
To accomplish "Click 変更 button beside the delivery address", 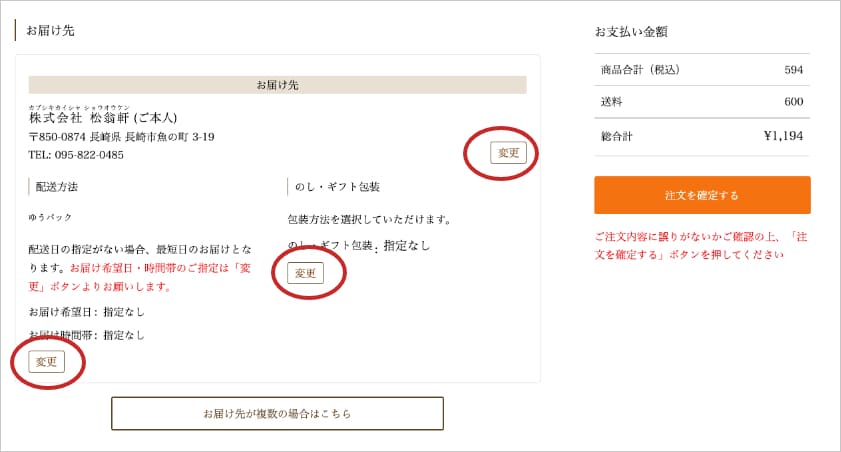I will coord(508,153).
